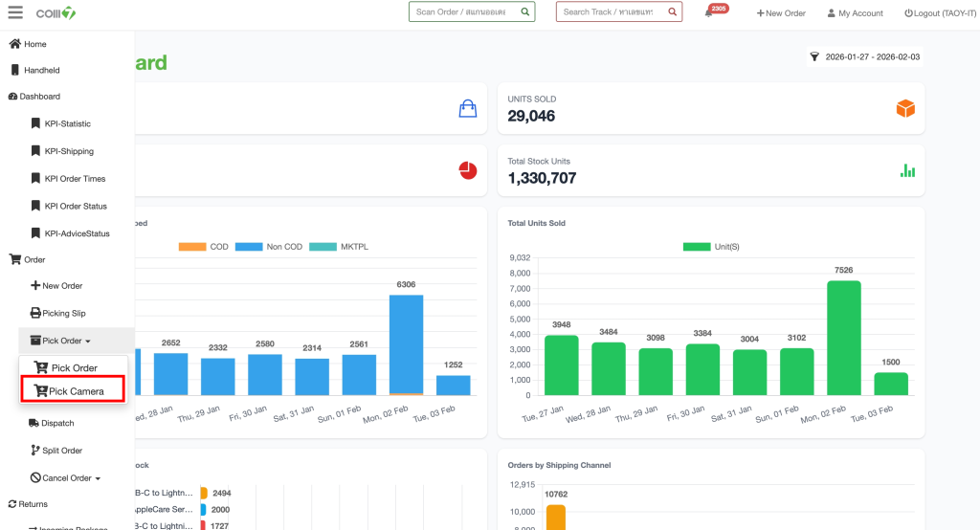Viewport: 980px width, 530px height.
Task: Click the Scan Order search magnifier icon
Action: [x=524, y=12]
